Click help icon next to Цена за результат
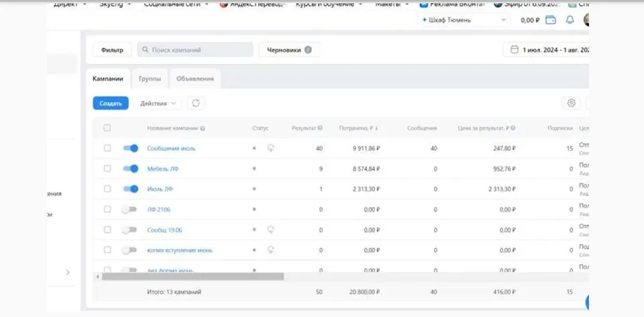The image size is (644, 317). click(x=513, y=128)
